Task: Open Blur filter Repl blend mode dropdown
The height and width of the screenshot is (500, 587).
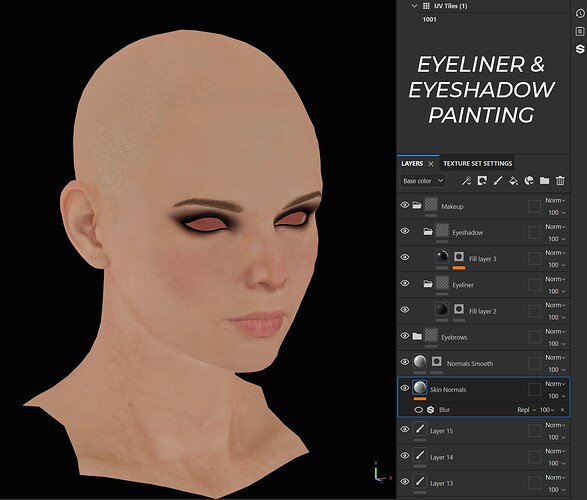Action: 527,410
